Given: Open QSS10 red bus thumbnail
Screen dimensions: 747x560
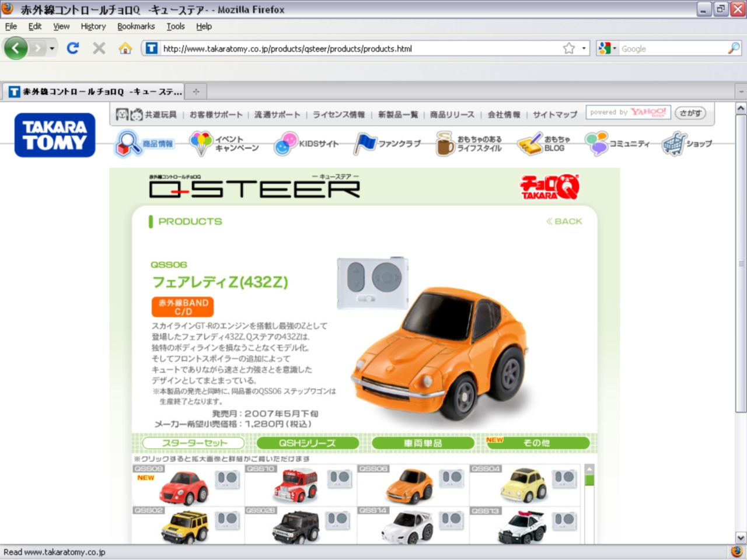Looking at the screenshot, I should click(296, 485).
